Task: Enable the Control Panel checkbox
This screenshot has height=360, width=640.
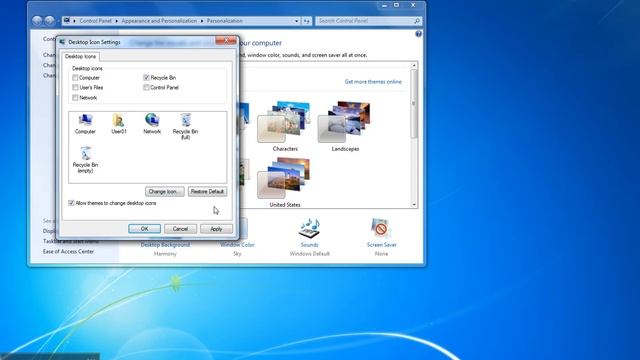Action: click(146, 87)
